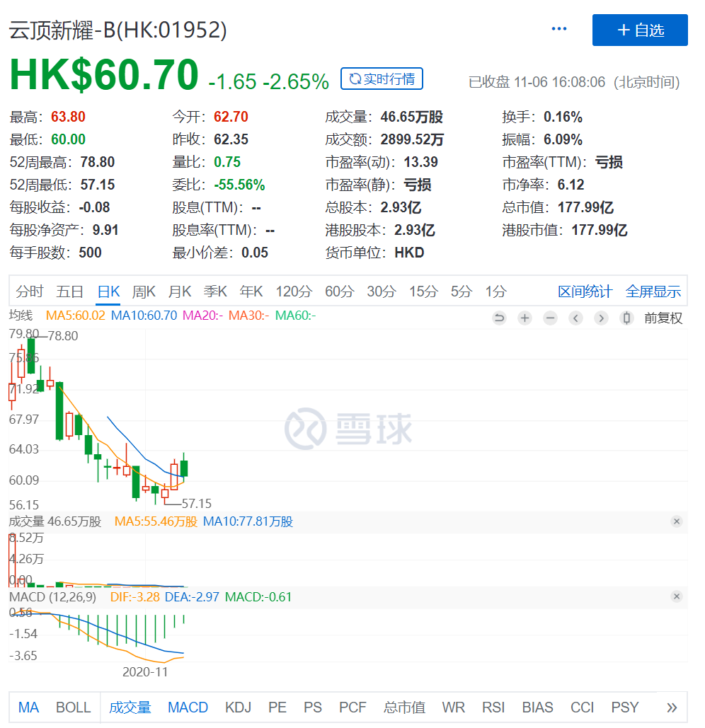The image size is (705, 728).
Task: Click the DIF:-3.28 MACD label
Action: click(x=134, y=596)
